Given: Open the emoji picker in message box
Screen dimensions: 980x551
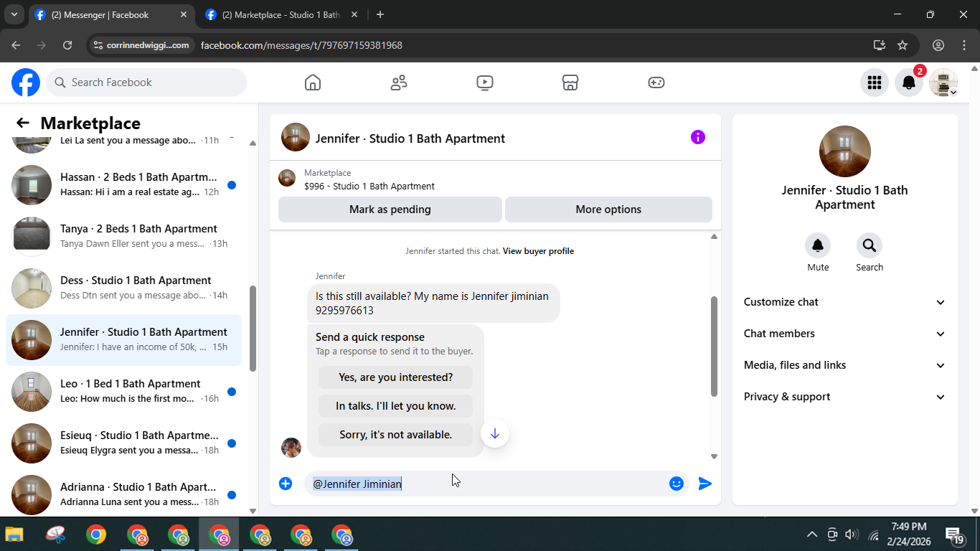Looking at the screenshot, I should click(676, 484).
